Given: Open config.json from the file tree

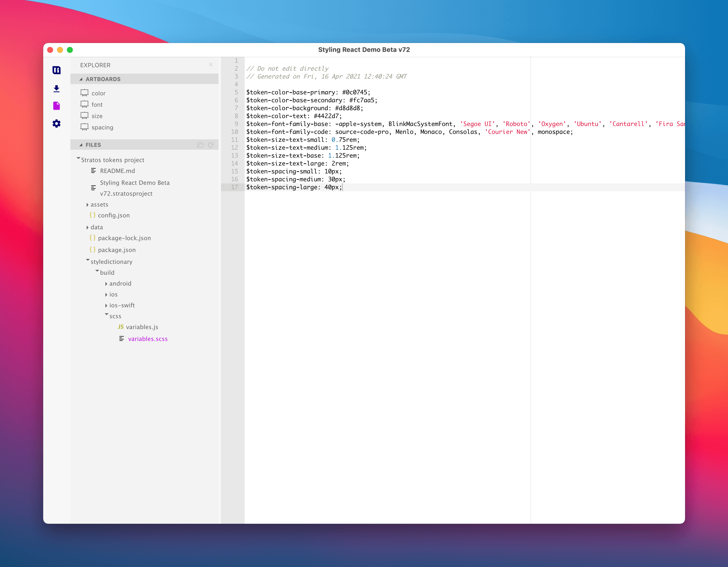Looking at the screenshot, I should (x=114, y=215).
